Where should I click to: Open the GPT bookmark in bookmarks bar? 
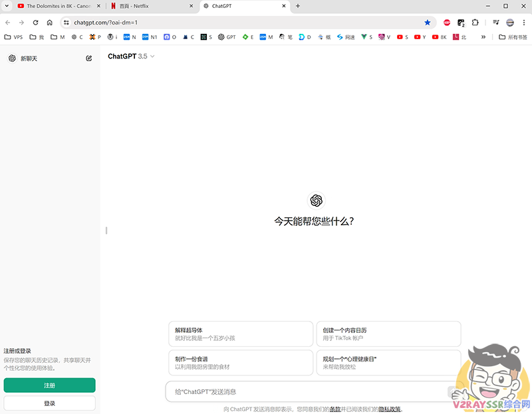[x=227, y=37]
